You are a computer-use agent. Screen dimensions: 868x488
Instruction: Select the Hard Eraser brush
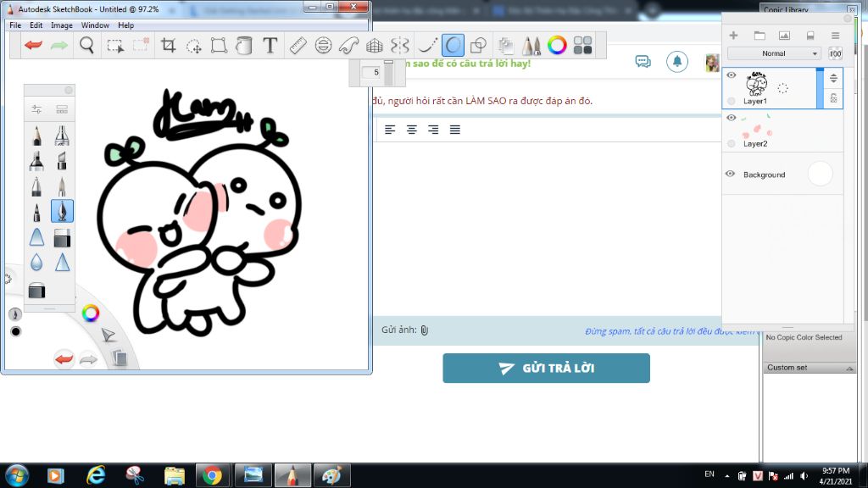click(62, 238)
